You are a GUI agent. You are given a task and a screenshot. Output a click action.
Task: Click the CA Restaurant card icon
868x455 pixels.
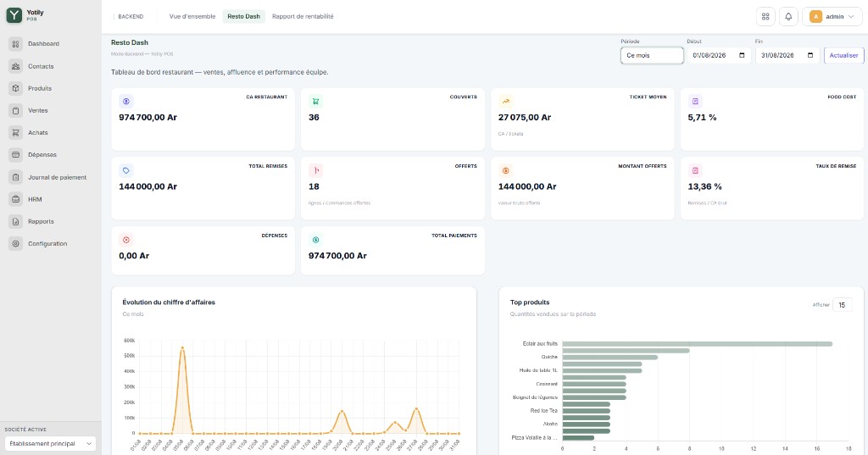[x=126, y=102]
